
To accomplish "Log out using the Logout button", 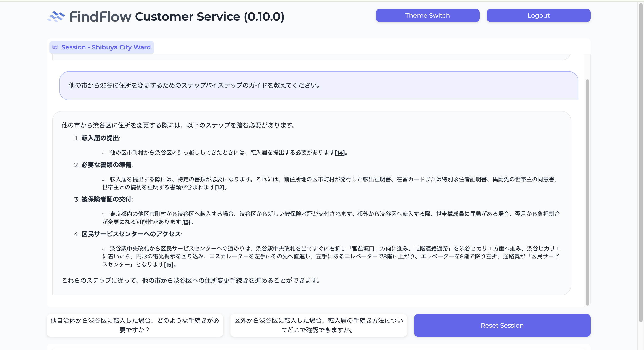I will (538, 15).
